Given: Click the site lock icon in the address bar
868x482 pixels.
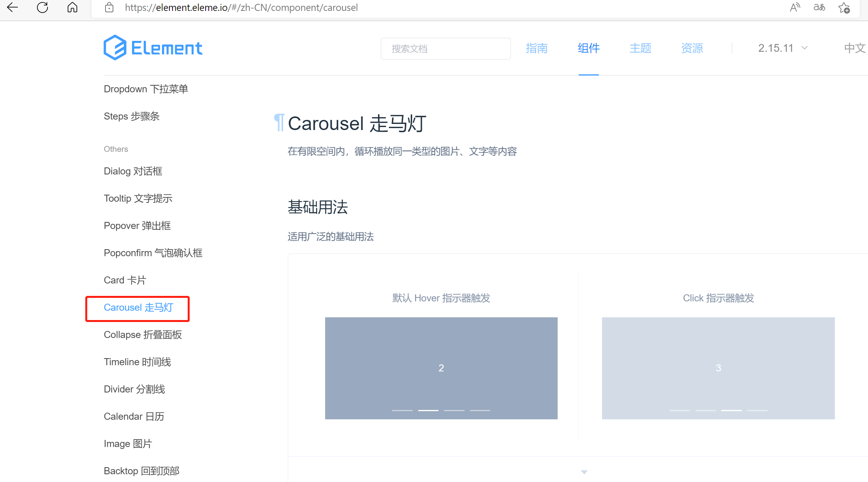Looking at the screenshot, I should (109, 7).
